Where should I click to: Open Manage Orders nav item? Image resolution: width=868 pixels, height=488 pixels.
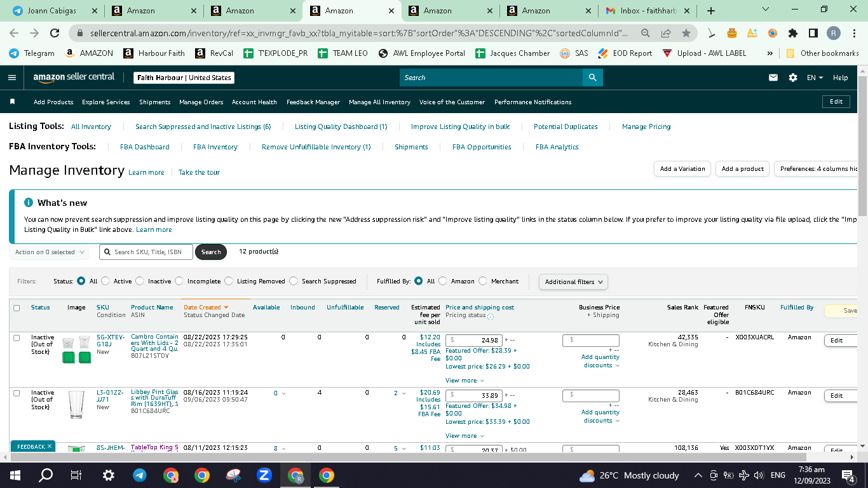[201, 102]
